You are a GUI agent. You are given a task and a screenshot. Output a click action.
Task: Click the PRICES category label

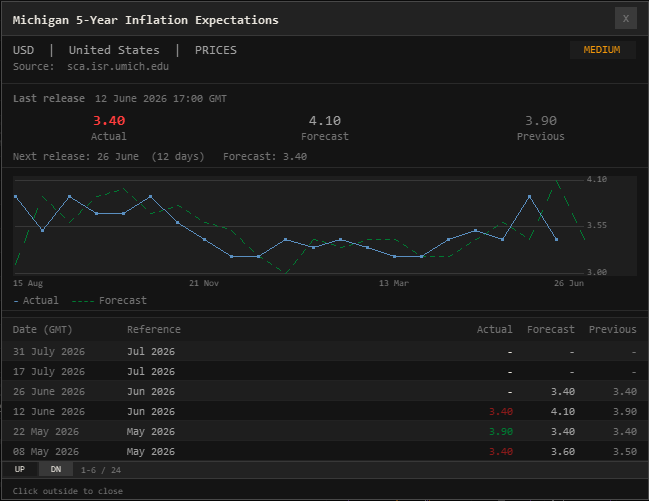[x=216, y=50]
